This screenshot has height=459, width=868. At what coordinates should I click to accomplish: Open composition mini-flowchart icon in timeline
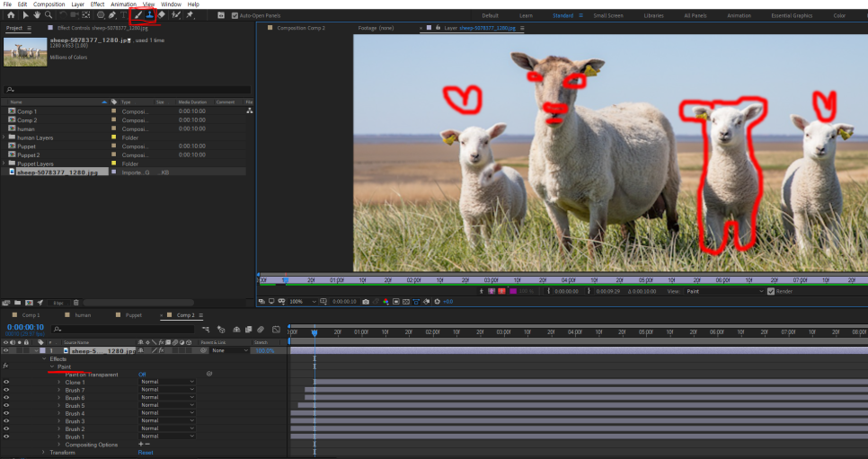tap(206, 330)
